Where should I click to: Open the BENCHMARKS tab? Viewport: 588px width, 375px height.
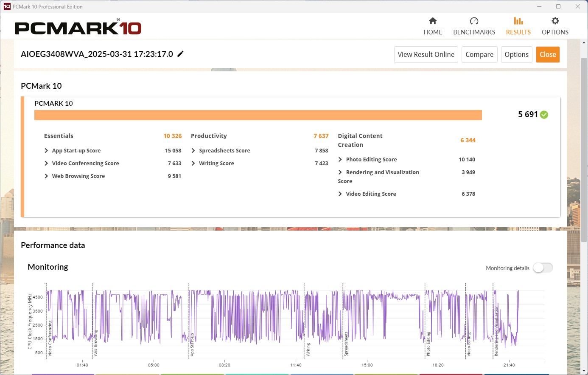pyautogui.click(x=474, y=26)
